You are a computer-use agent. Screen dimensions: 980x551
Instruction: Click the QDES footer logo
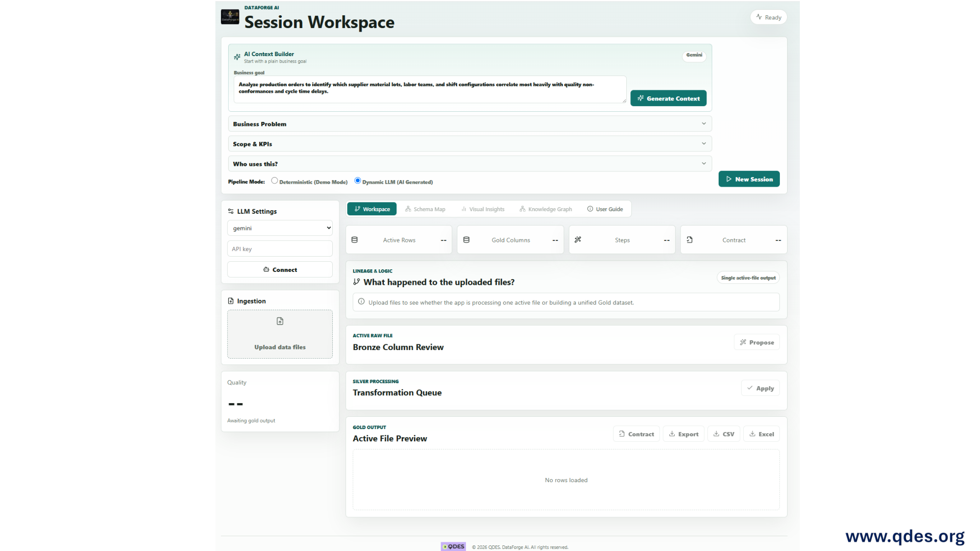(453, 546)
